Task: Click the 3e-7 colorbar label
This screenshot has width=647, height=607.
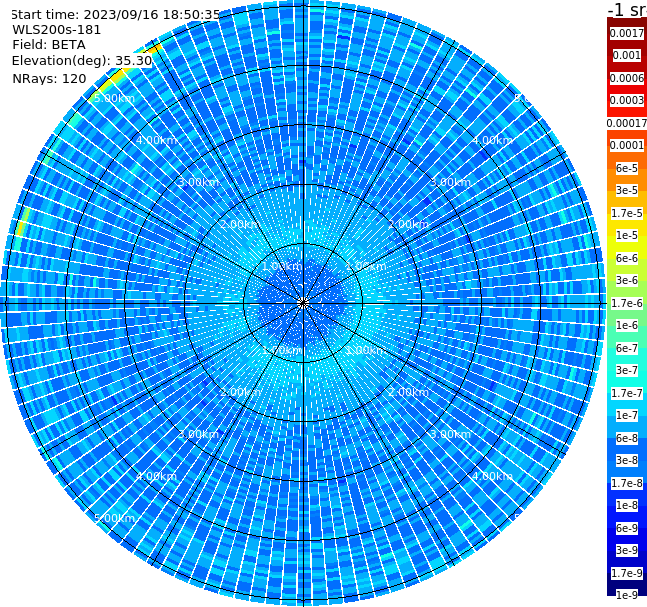Action: point(627,370)
